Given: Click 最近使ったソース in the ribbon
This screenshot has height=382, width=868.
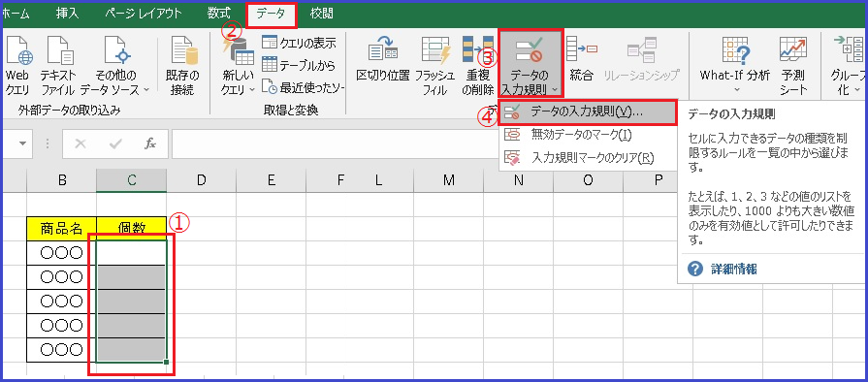Looking at the screenshot, I should tap(303, 87).
